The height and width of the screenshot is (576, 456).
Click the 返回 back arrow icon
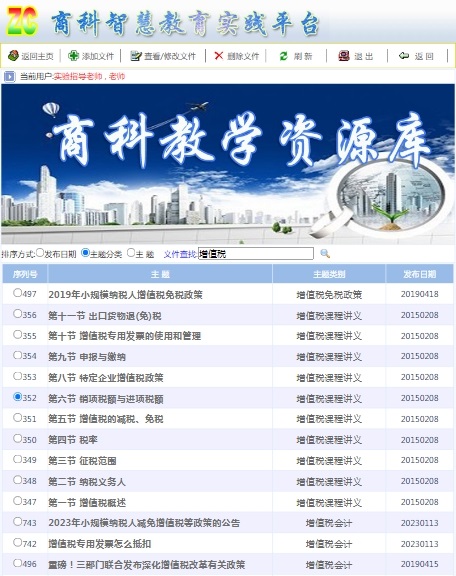tap(404, 55)
